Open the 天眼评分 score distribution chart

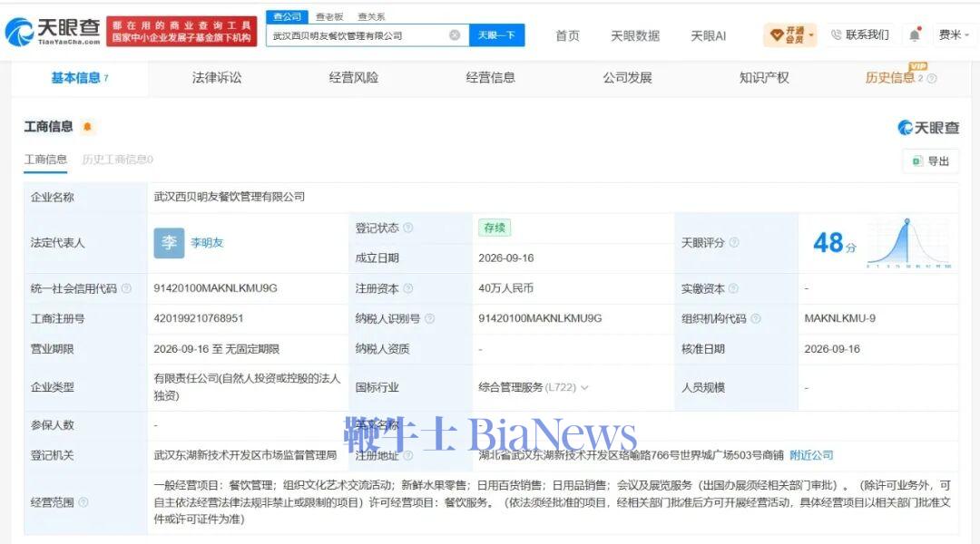[908, 244]
